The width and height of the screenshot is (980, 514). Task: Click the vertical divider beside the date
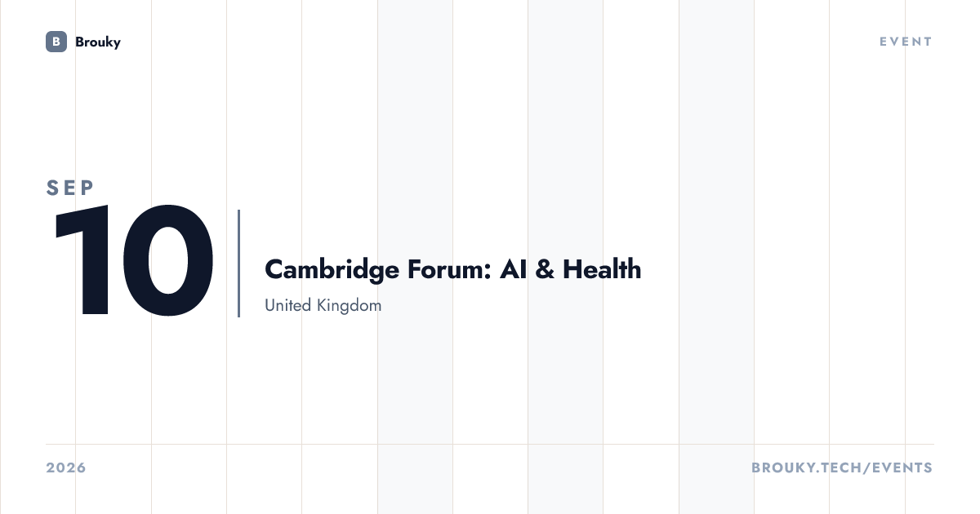pos(238,263)
